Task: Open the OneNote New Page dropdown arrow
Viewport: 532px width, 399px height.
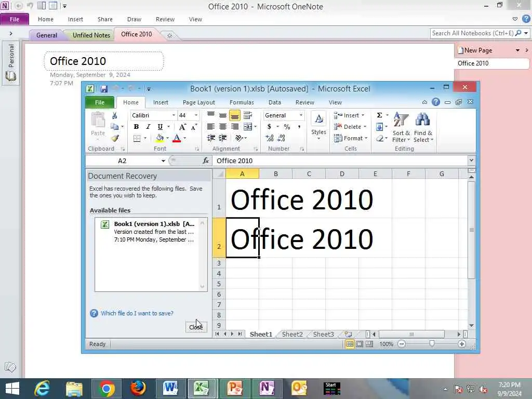Action: pyautogui.click(x=517, y=50)
